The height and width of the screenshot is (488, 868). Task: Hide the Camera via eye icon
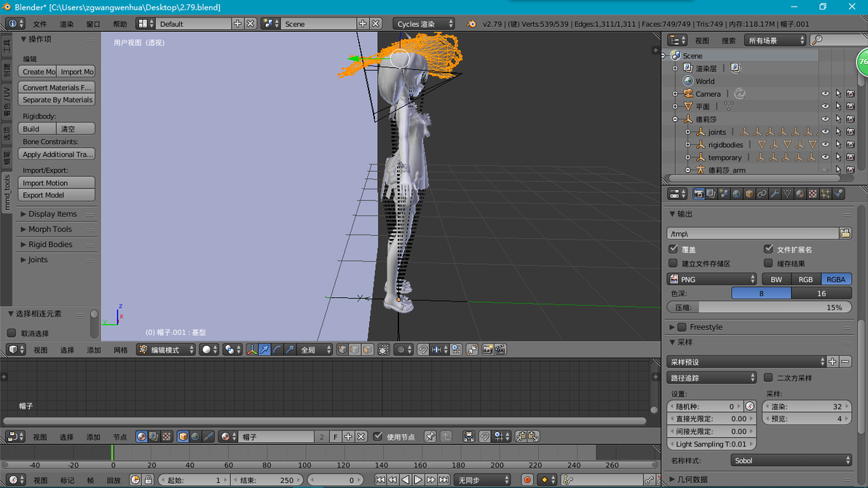[825, 94]
